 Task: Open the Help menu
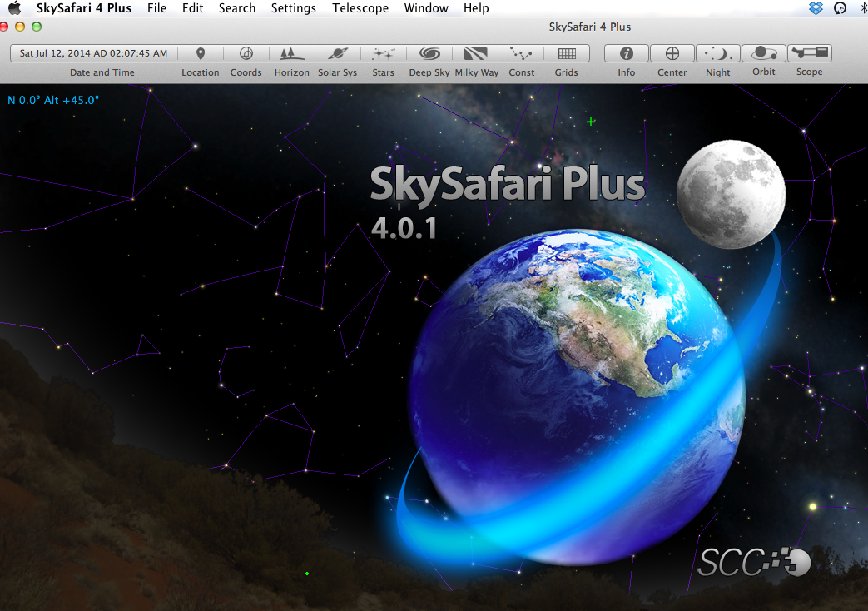(476, 8)
